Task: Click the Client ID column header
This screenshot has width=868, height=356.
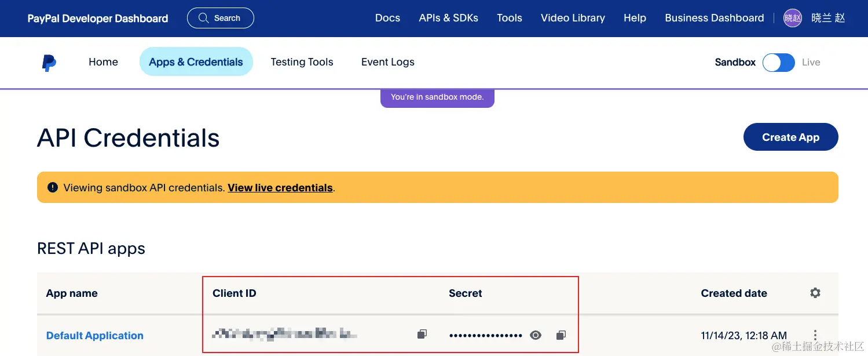Action: (x=235, y=293)
